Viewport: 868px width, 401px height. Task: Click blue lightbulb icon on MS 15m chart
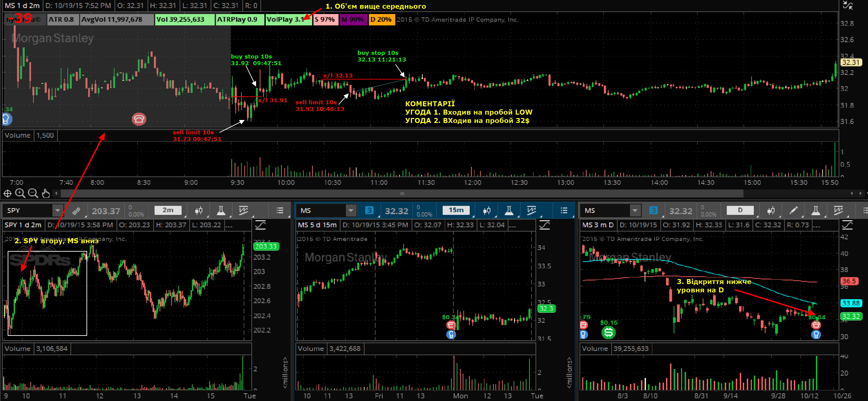(451, 334)
